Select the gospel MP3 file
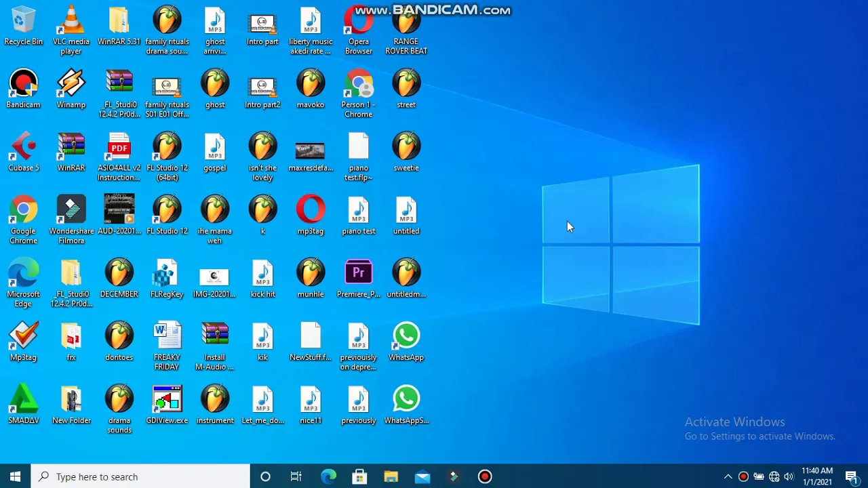The width and height of the screenshot is (868, 488). click(215, 152)
